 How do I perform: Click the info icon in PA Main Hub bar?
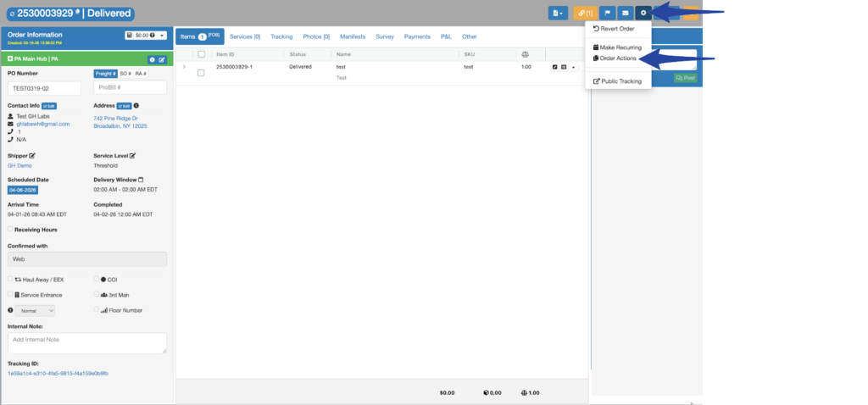(152, 60)
